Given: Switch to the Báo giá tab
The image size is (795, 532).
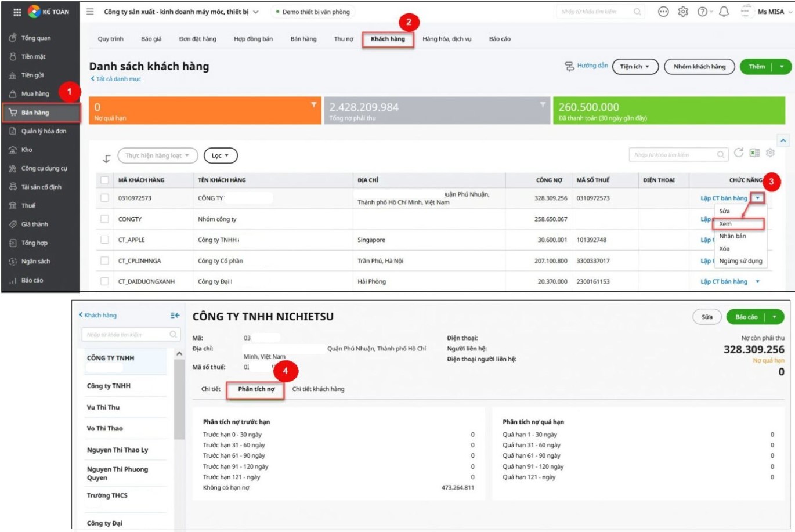Looking at the screenshot, I should (x=151, y=39).
